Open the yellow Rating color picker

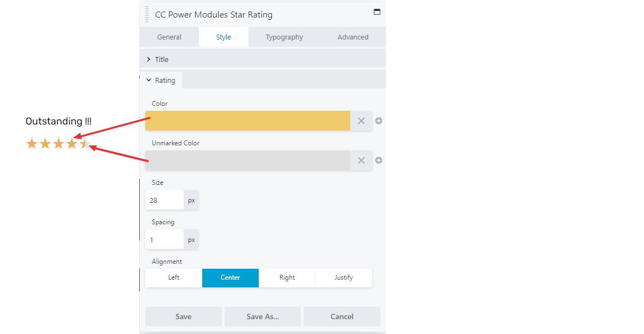coord(248,121)
